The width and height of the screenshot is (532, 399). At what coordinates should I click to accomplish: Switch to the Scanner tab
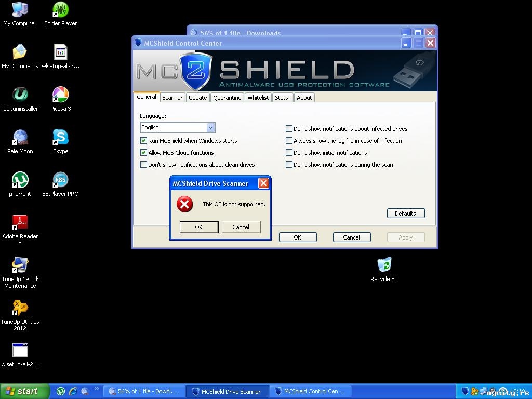coord(172,98)
